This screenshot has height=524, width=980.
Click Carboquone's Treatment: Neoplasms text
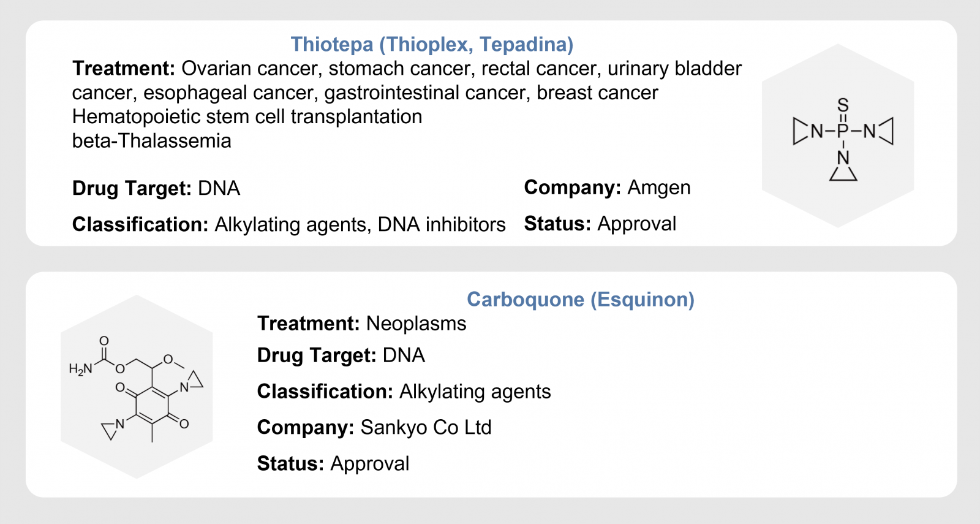(x=361, y=324)
